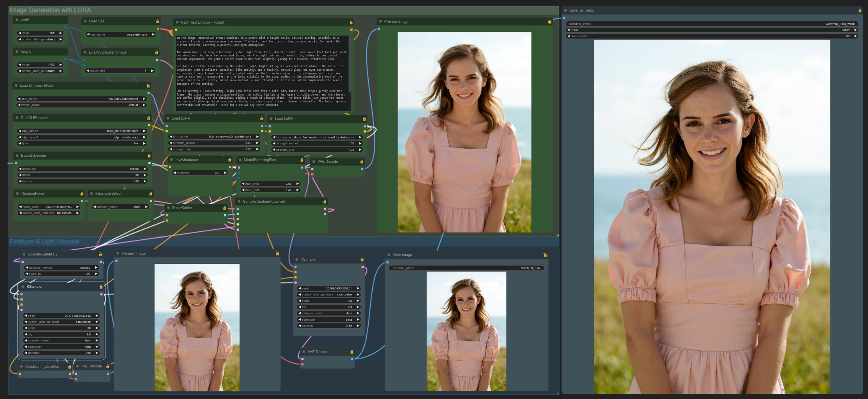This screenshot has height=399, width=868.
Task: Click lock icon on ModelSamplingFlux node
Action: point(302,160)
